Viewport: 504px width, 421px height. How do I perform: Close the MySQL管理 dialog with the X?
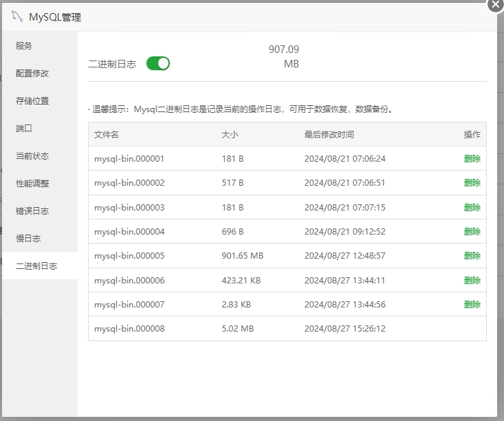[495, 5]
